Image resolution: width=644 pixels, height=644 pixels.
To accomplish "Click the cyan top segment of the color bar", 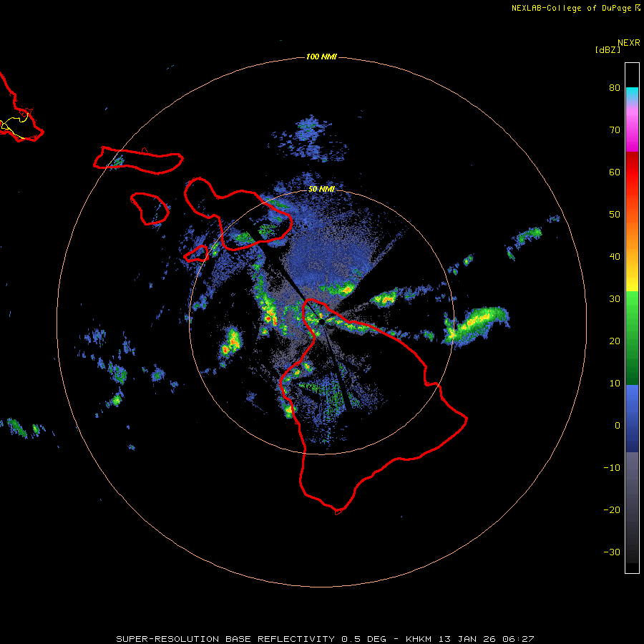I will (632, 92).
